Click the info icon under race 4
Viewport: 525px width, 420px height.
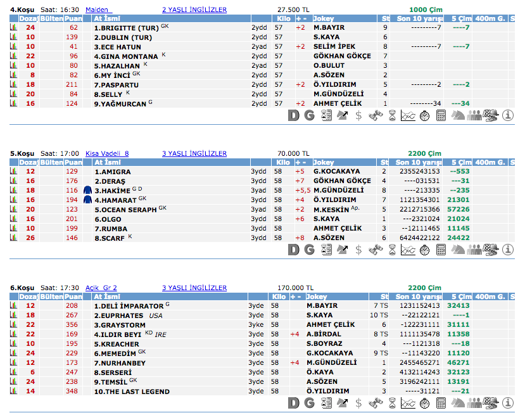(507, 115)
